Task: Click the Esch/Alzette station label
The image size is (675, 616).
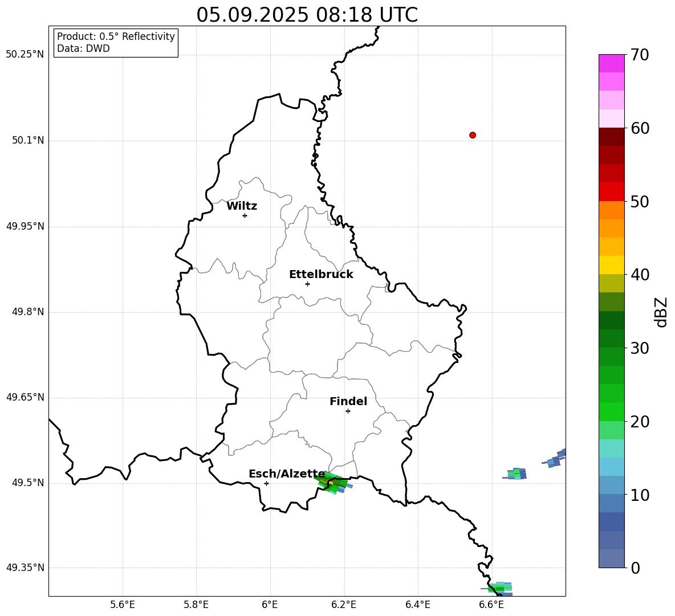Action: pos(287,474)
